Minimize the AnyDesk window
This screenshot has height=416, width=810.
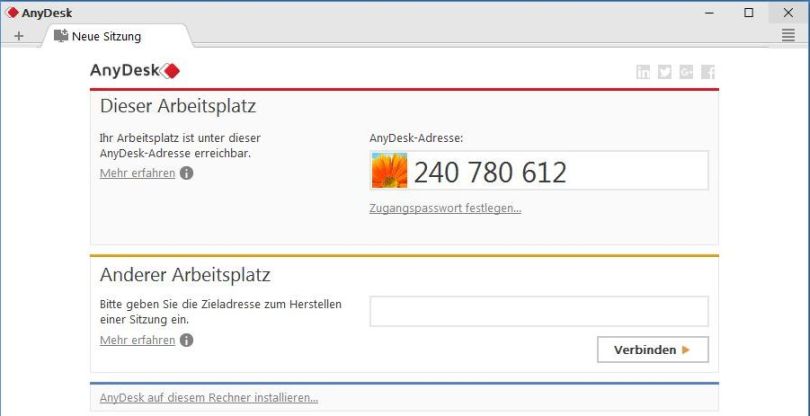(709, 13)
